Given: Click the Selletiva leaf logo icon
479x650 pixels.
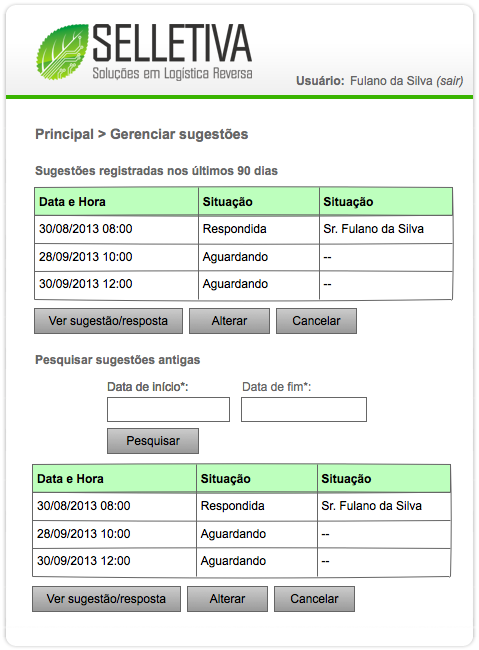Looking at the screenshot, I should 62,51.
